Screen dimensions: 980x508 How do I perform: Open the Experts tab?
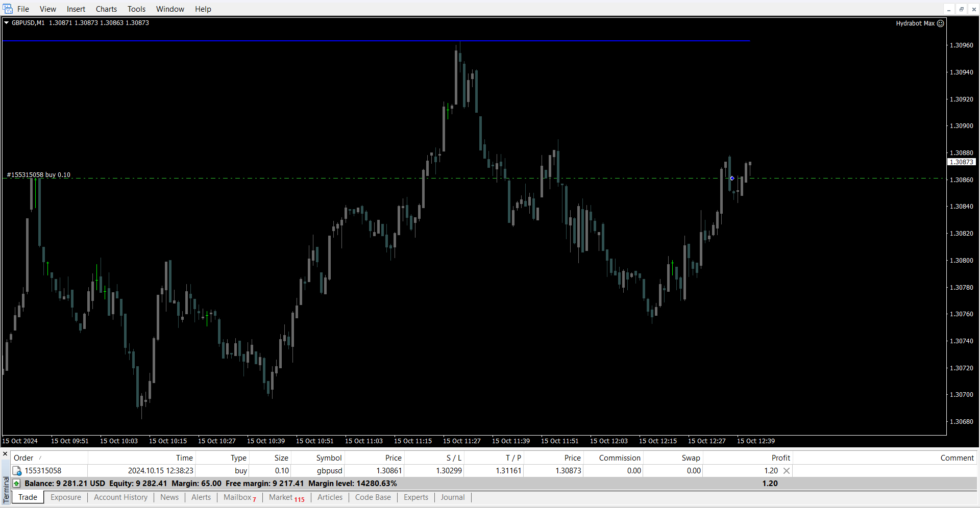[x=415, y=497]
